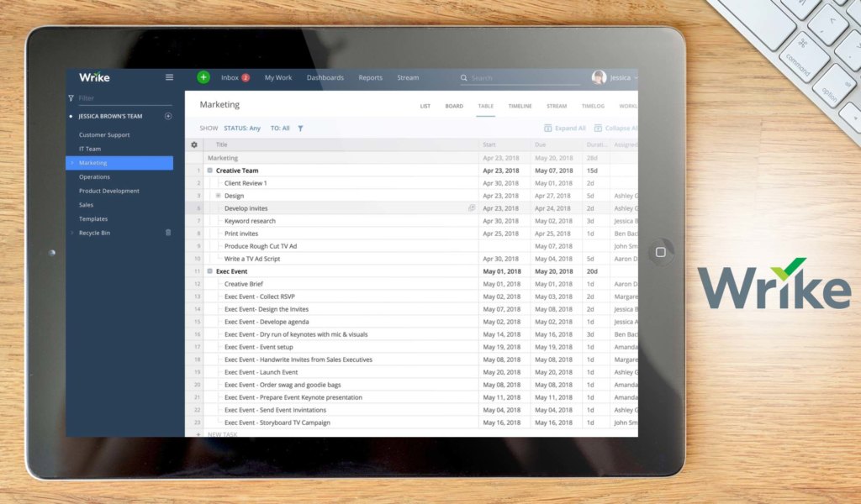
Task: Empty Recycle Bin via its trash icon
Action: (167, 233)
